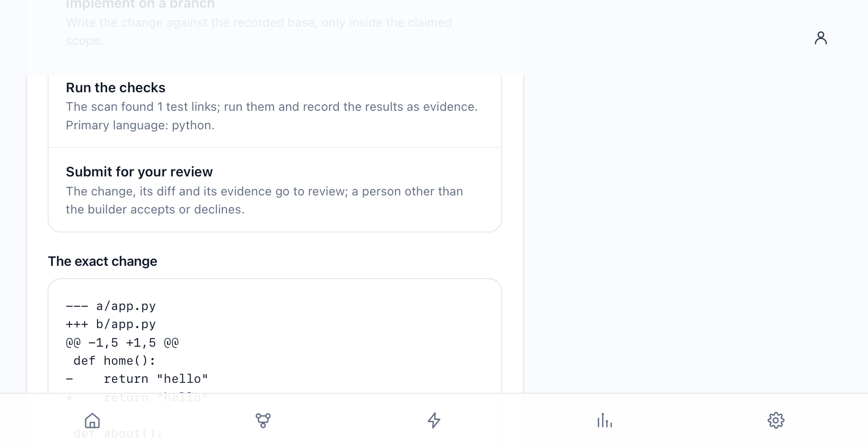The width and height of the screenshot is (868, 447).
Task: Click the faded 'def about():' code line
Action: (118, 434)
